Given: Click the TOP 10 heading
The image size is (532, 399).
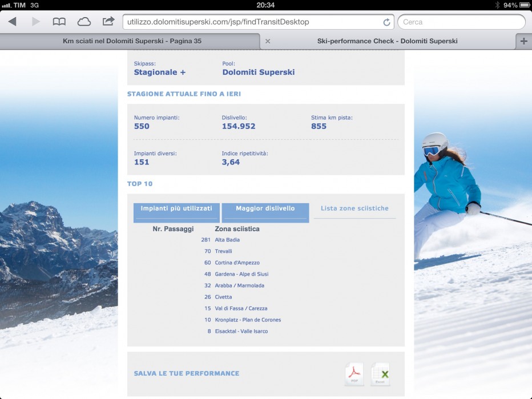Looking at the screenshot, I should 140,184.
